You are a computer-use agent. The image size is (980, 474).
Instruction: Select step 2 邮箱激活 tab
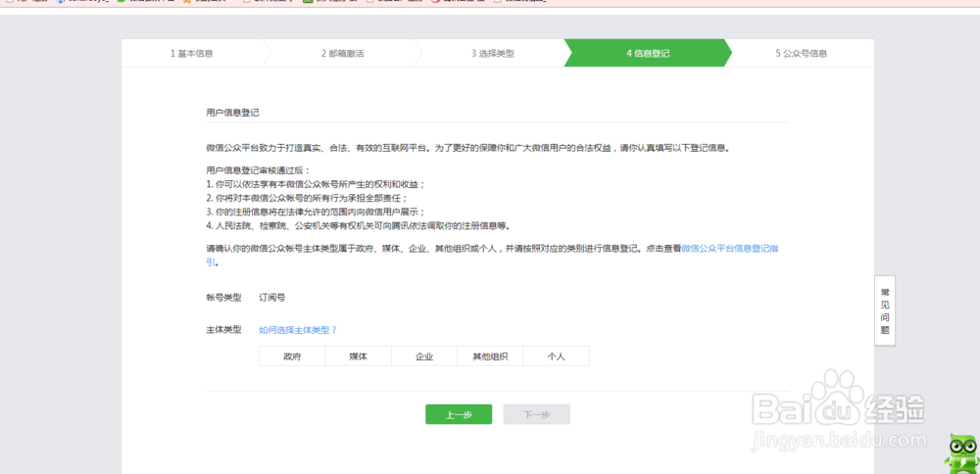click(342, 53)
